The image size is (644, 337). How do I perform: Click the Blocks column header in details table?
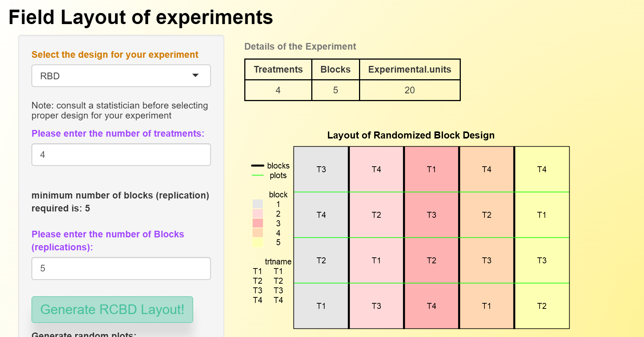pos(335,70)
